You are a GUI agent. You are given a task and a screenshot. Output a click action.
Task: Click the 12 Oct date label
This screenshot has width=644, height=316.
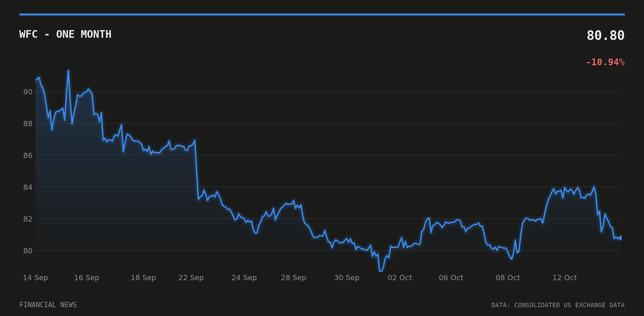(565, 278)
